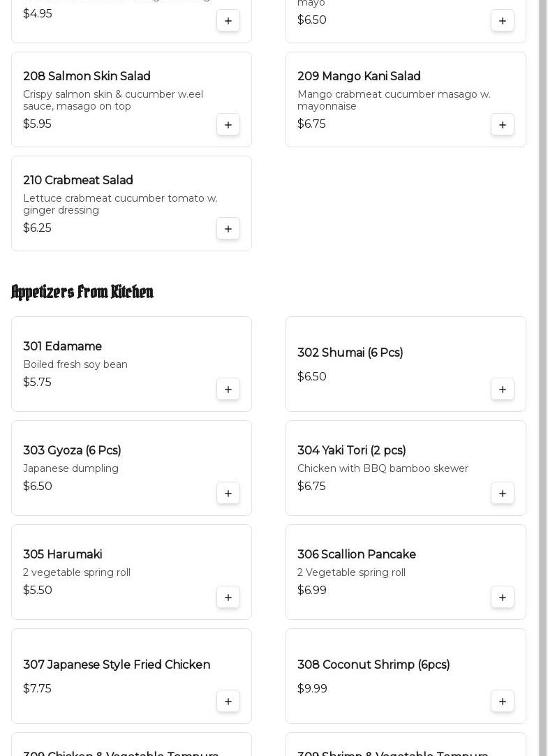Add 306 Scallion Pancake to cart
Screen dimensions: 548x756
pyautogui.click(x=503, y=598)
